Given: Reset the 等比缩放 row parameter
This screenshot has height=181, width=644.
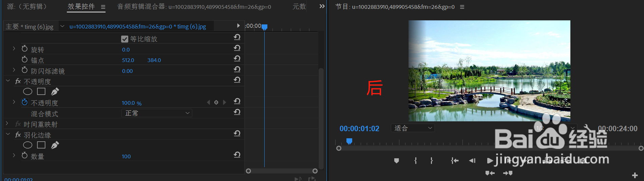Looking at the screenshot, I should point(237,37).
